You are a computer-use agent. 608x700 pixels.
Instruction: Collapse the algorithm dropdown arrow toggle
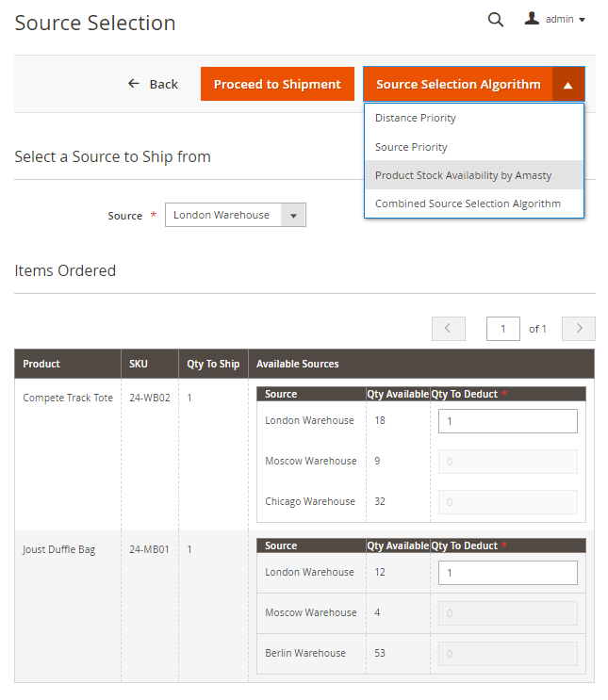(x=568, y=85)
